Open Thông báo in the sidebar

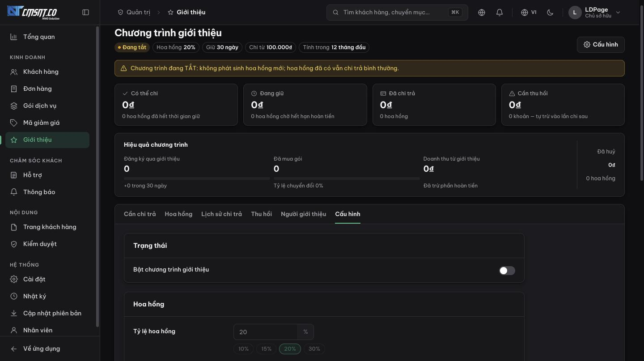[47, 192]
